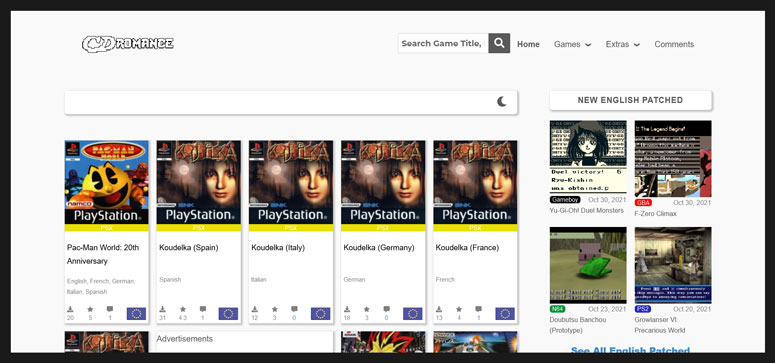Click 'Oct 20, 2021' date text
775x363 pixels.
coord(692,309)
